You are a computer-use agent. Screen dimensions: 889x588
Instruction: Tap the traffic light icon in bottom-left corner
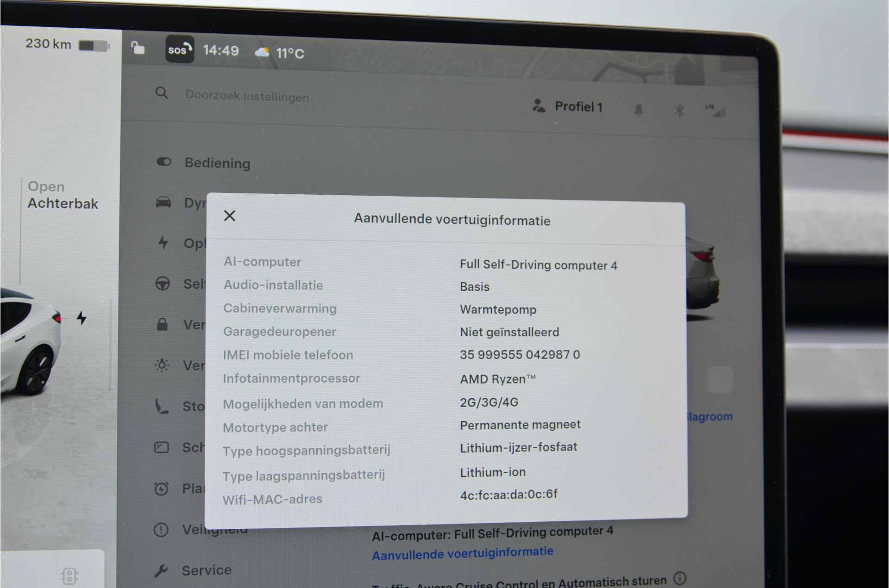coord(69,576)
